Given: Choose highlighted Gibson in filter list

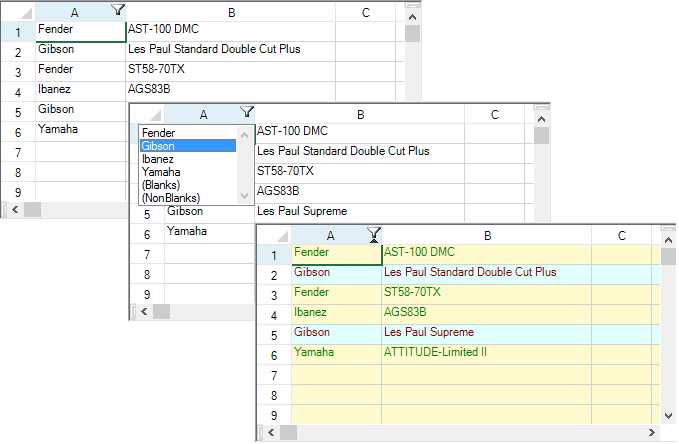Looking at the screenshot, I should [159, 146].
